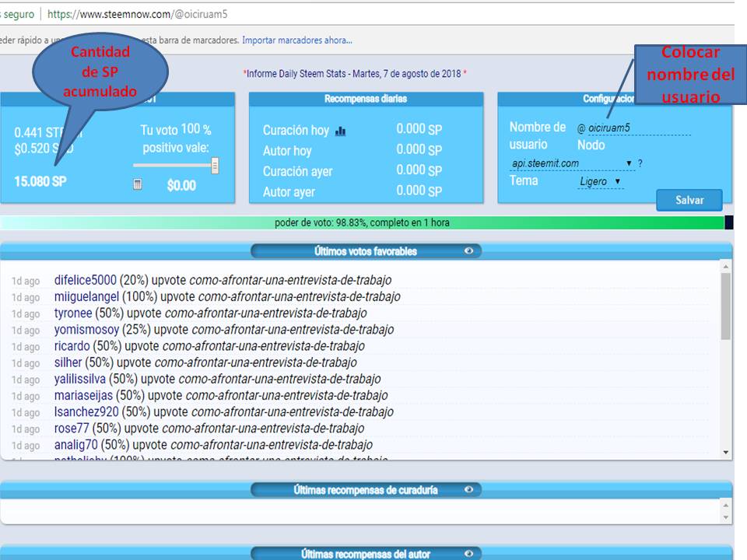Image resolution: width=747 pixels, height=560 pixels.
Task: Click the calculator icon beside the $0.00 vote value
Action: pyautogui.click(x=137, y=184)
